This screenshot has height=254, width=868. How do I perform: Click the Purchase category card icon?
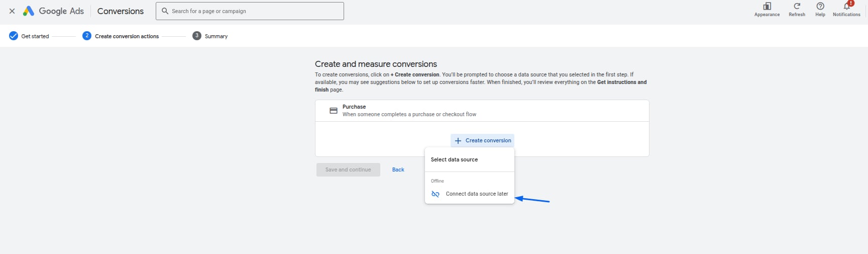coord(334,111)
